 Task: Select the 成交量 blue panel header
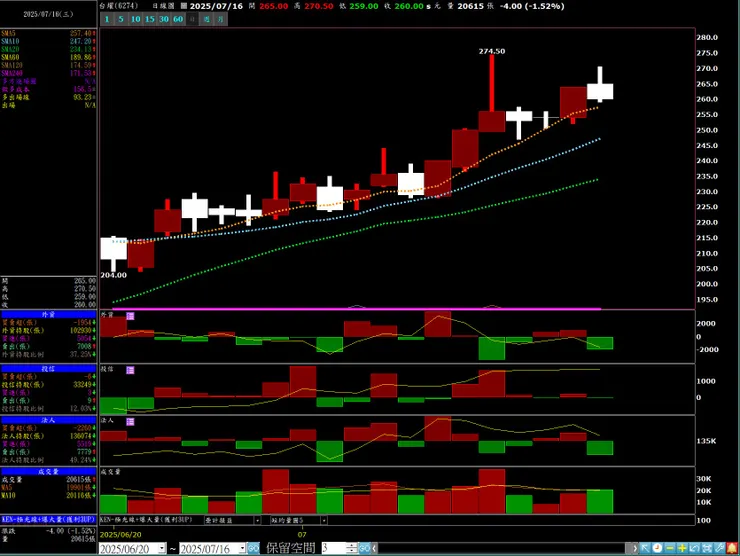pos(49,472)
